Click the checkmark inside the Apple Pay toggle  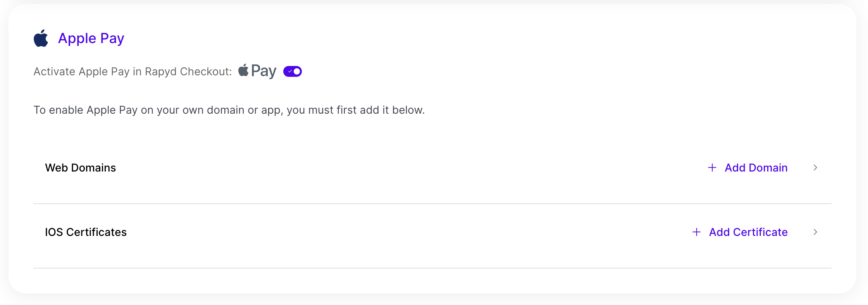coord(289,71)
